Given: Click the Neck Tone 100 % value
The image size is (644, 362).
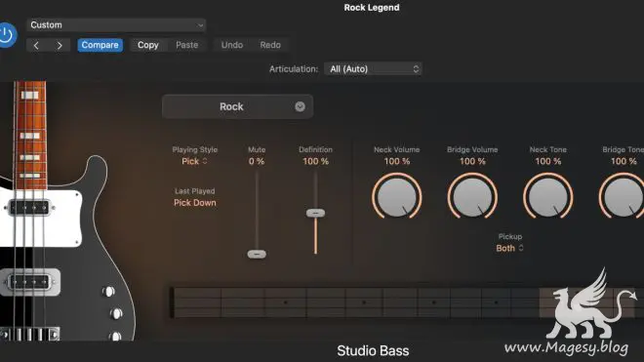Looking at the screenshot, I should [x=548, y=161].
